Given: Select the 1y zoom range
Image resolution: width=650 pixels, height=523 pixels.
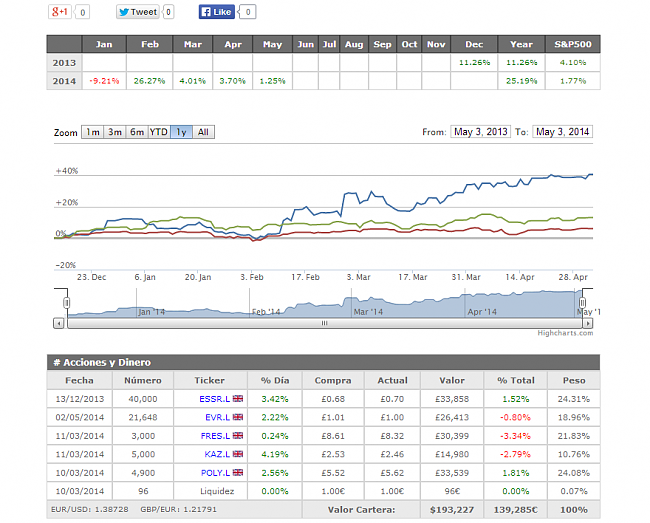Looking at the screenshot, I should [181, 132].
